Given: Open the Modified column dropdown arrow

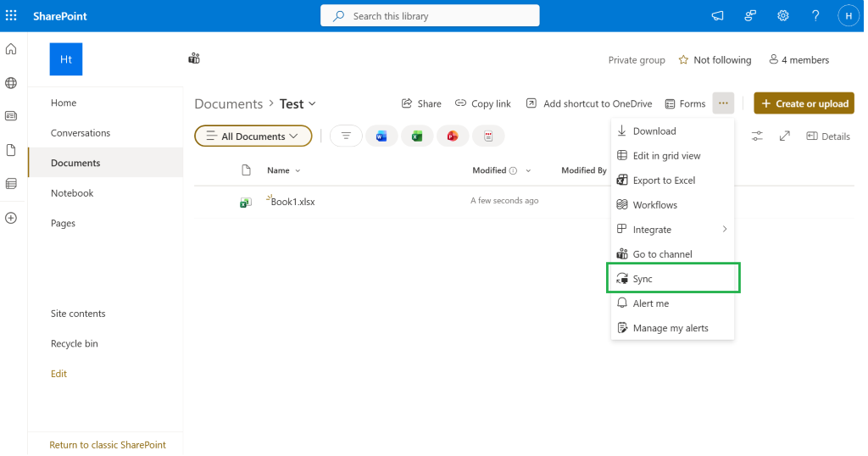Looking at the screenshot, I should pyautogui.click(x=528, y=170).
